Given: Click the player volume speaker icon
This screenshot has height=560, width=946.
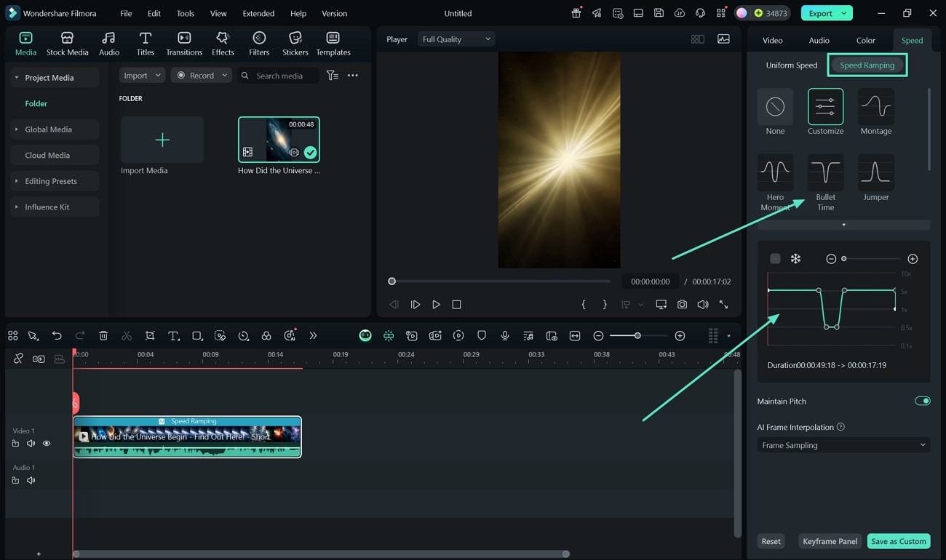Looking at the screenshot, I should [x=702, y=305].
